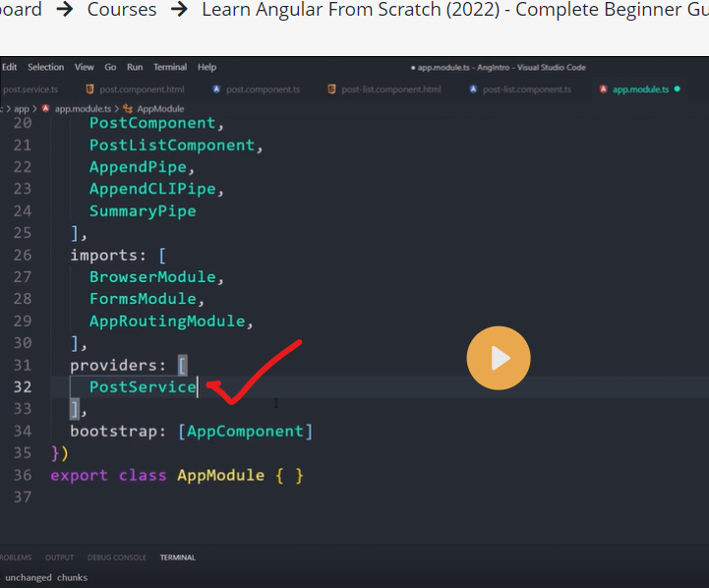Screen dimensions: 709x588
Task: Expand the app folder breadcrumb in editor
Action: click(21, 108)
